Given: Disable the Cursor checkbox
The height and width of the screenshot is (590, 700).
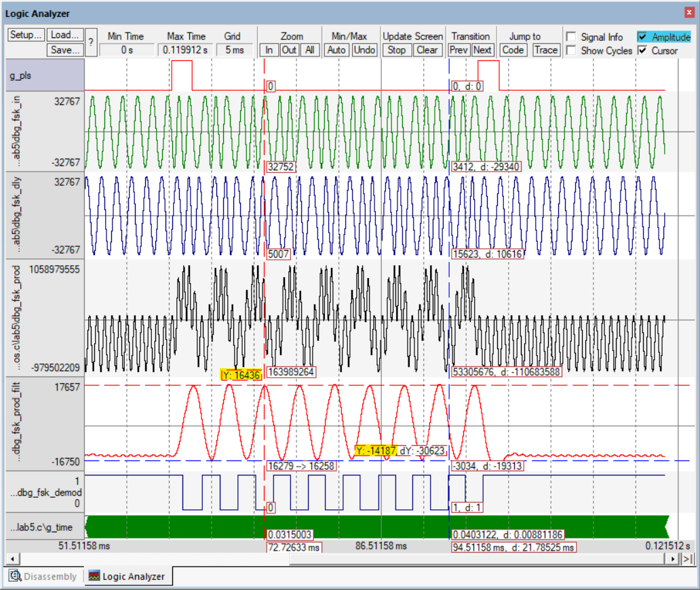Looking at the screenshot, I should coord(642,50).
